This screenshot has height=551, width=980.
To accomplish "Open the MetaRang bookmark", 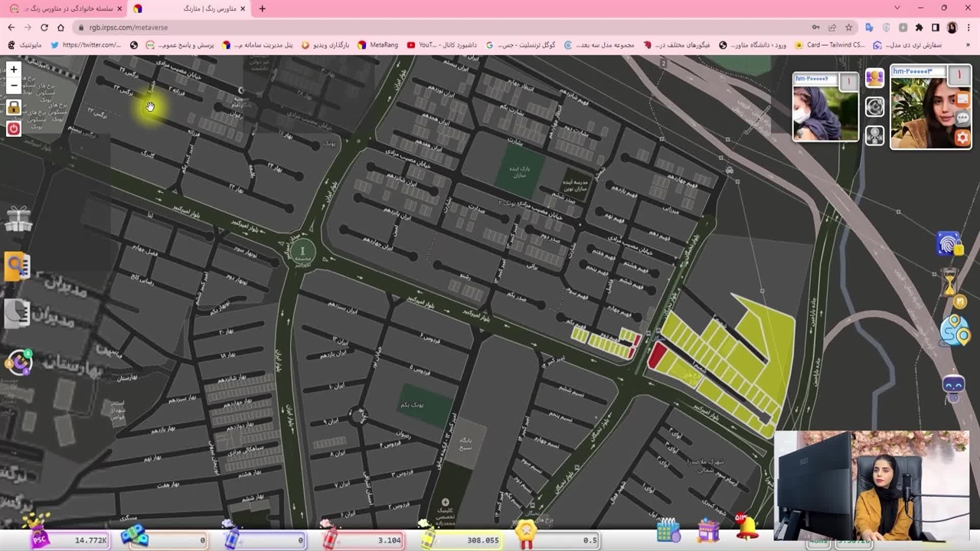I will pyautogui.click(x=377, y=45).
